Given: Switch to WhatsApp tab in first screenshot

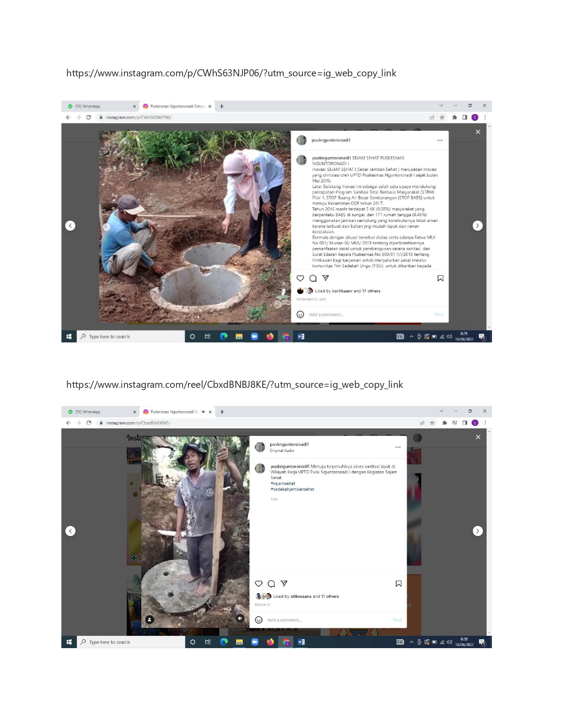Looking at the screenshot, I should click(101, 106).
